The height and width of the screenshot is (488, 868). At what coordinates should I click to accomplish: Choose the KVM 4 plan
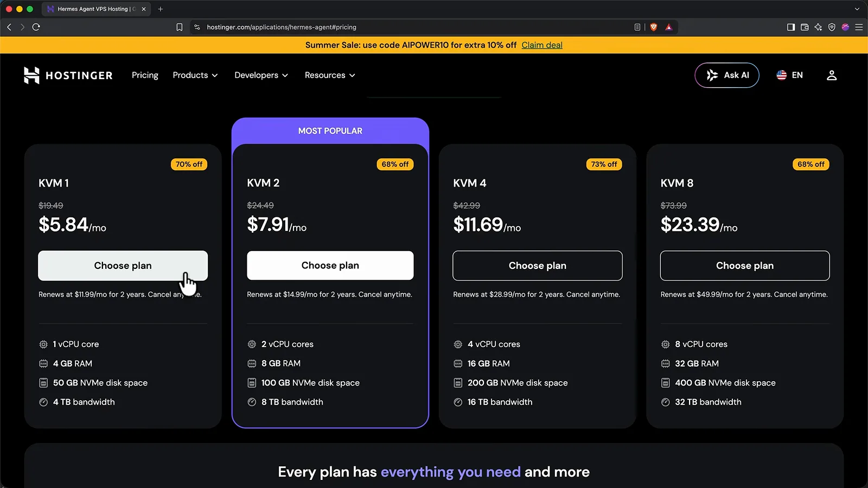[537, 266]
